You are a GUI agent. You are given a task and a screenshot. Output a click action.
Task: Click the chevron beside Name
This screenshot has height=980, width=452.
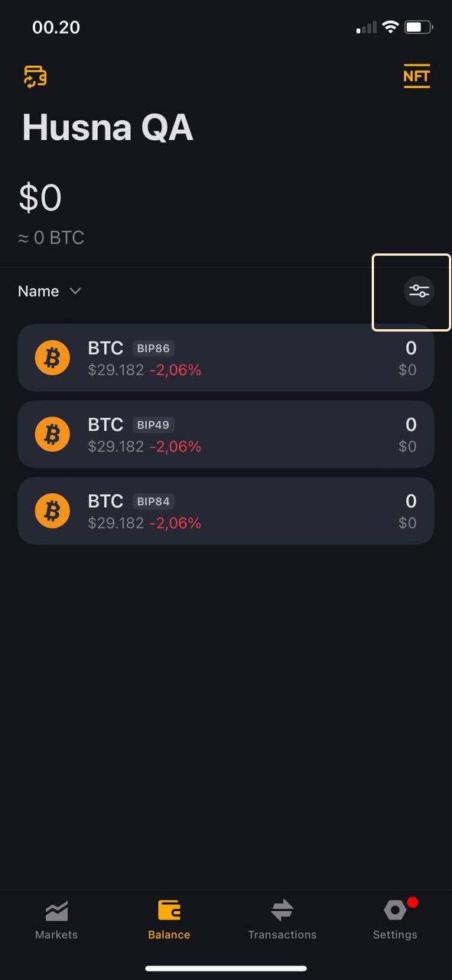tap(75, 292)
